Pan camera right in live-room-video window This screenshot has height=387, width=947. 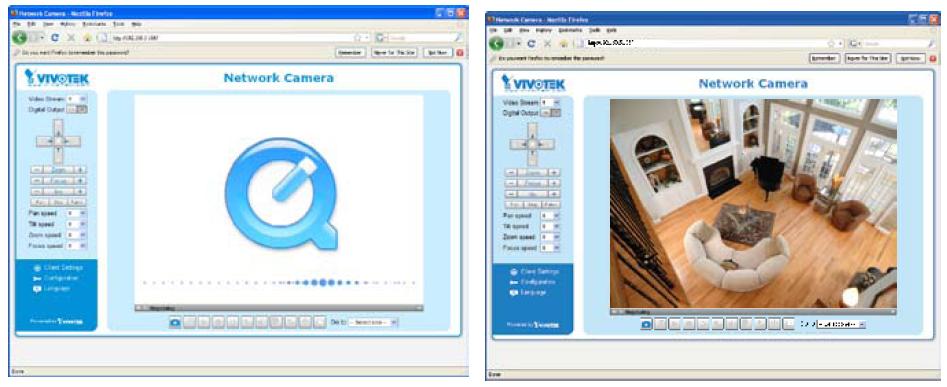coord(546,144)
